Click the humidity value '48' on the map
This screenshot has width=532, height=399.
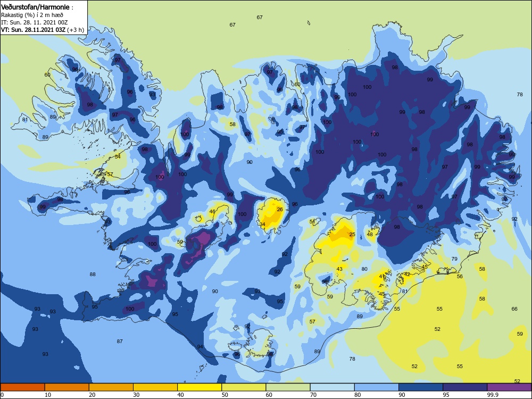click(x=370, y=235)
